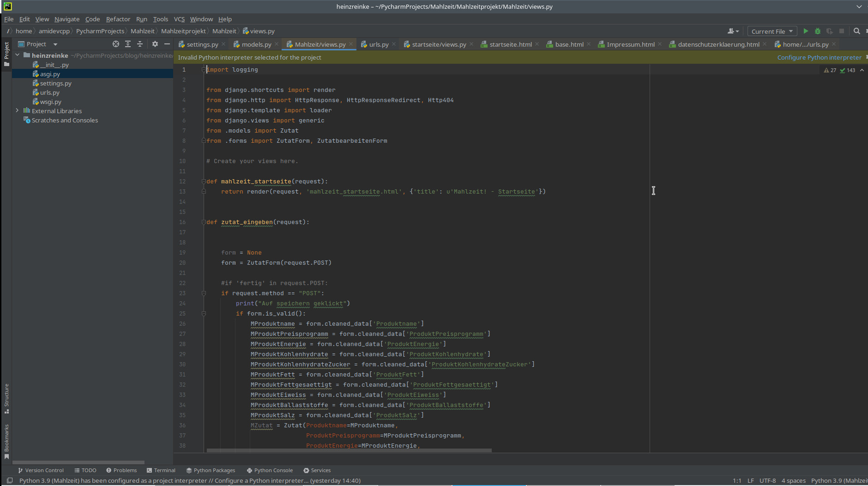868x486 pixels.
Task: Click Python 3.9 interpreter status widget
Action: (839, 480)
